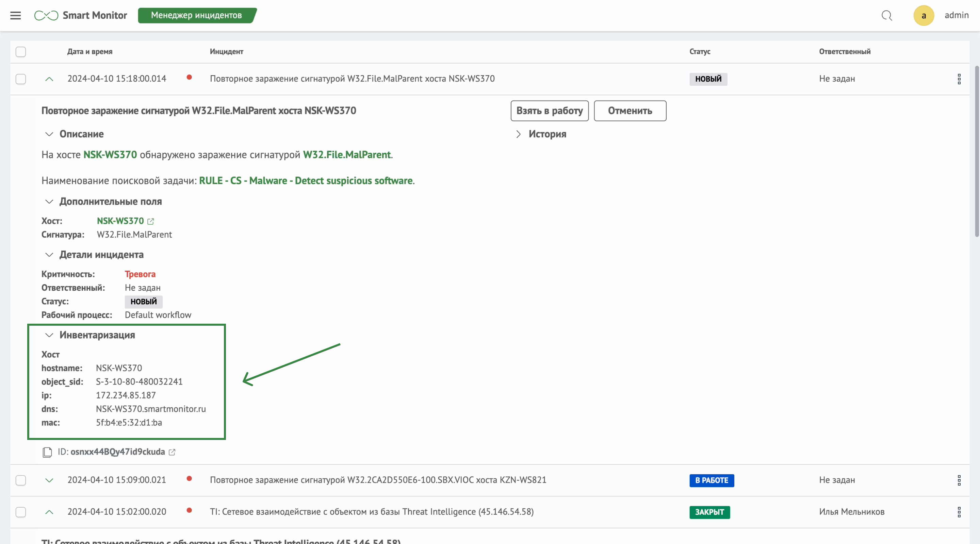The width and height of the screenshot is (980, 544).
Task: Open the external link icon next to host NSK-WS370
Action: tap(151, 221)
